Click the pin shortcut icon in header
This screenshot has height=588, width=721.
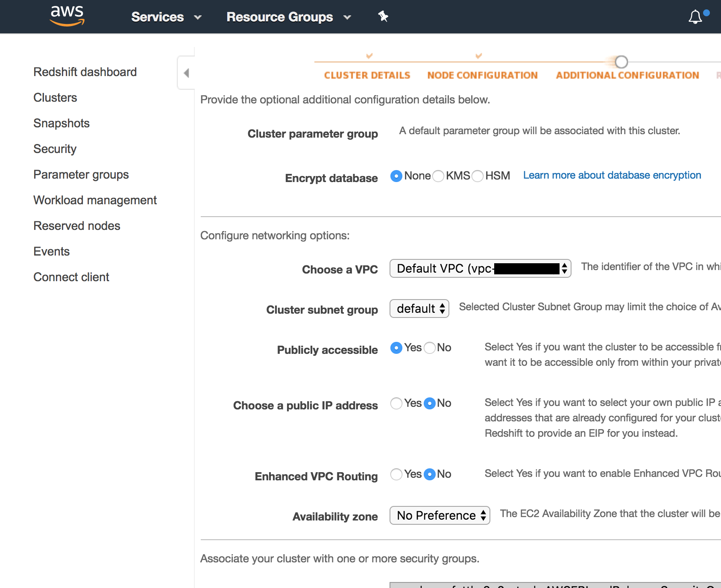point(383,17)
